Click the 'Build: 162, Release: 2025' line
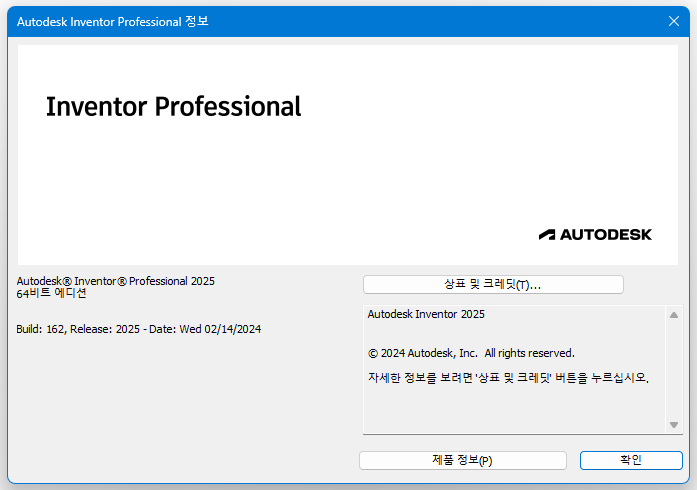 138,329
